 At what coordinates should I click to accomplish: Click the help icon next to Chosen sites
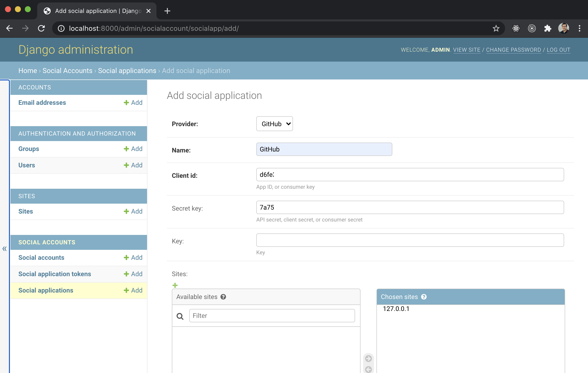[x=424, y=297]
